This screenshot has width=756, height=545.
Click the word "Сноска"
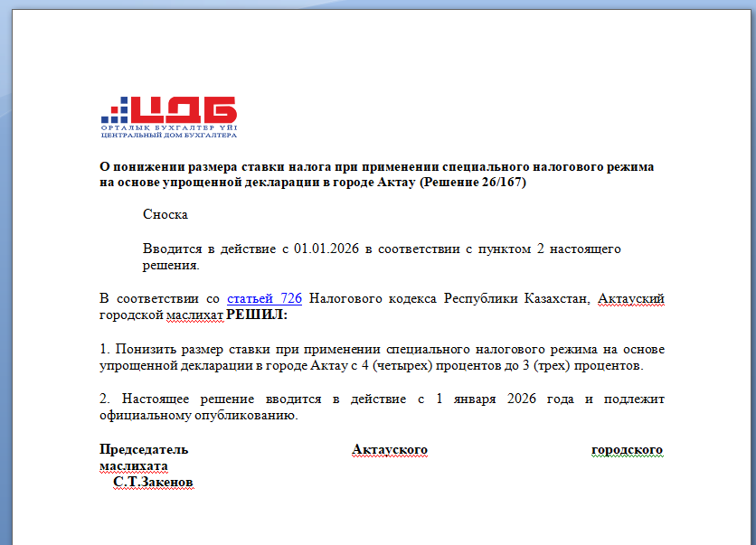(x=165, y=214)
